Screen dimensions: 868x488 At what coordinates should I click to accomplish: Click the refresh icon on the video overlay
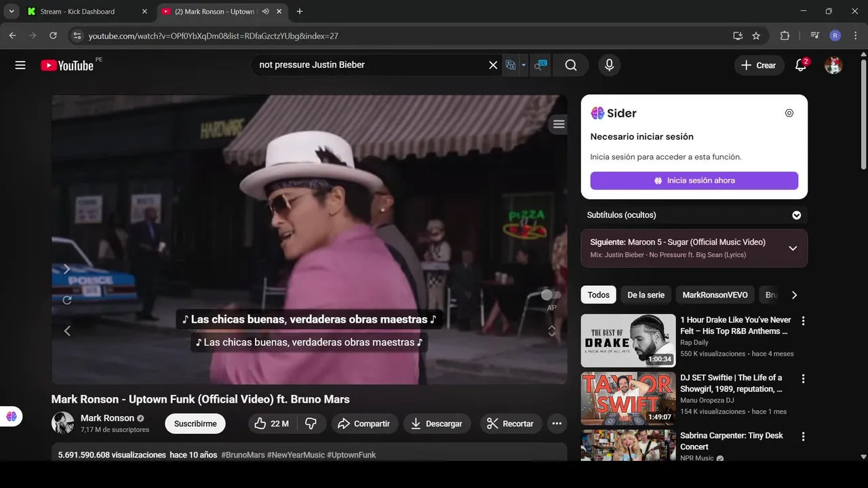coord(66,300)
